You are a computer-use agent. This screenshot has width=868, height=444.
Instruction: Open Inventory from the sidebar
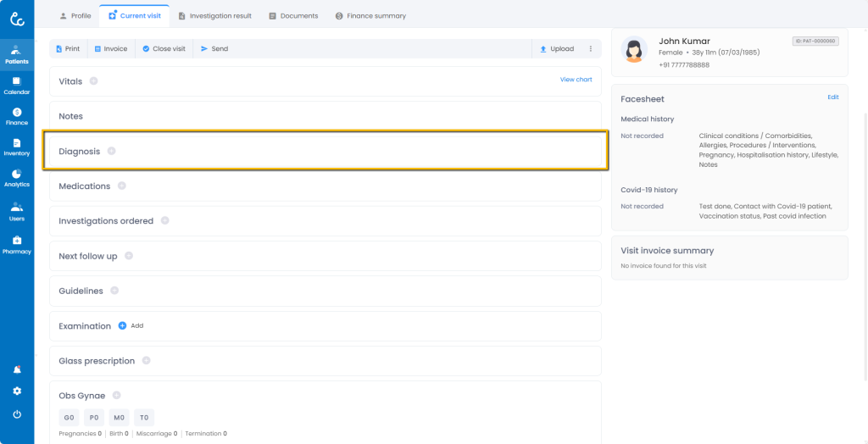[x=17, y=147]
